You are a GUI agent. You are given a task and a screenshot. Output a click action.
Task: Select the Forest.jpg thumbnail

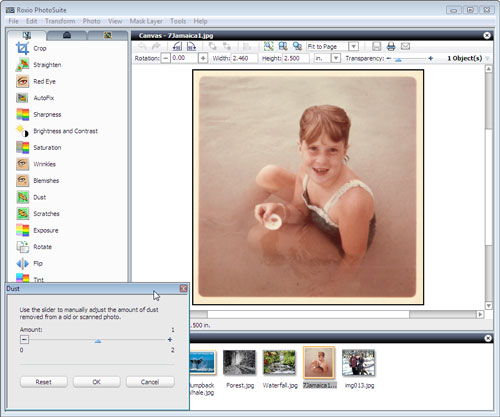click(x=240, y=362)
